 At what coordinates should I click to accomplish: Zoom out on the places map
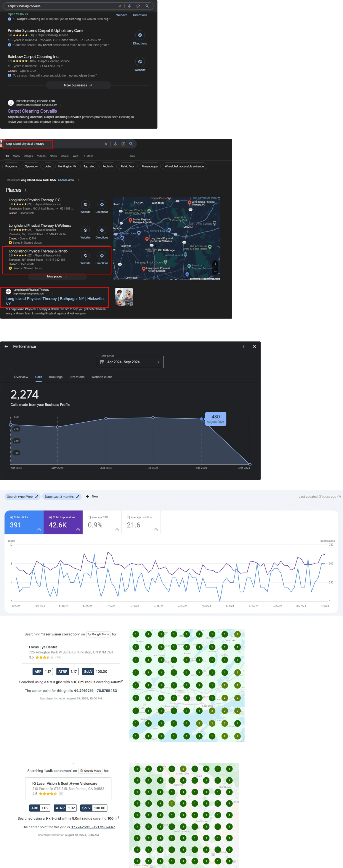215,271
